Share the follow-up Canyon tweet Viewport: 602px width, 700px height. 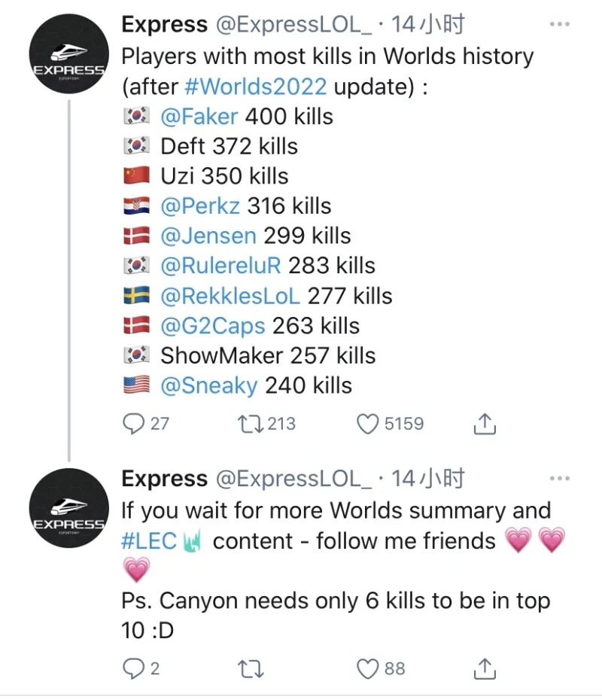click(485, 668)
